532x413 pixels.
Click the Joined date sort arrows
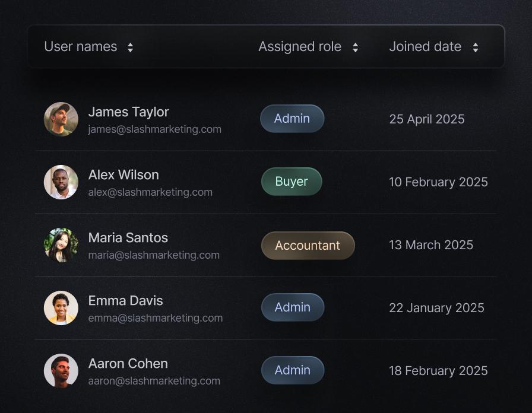[x=475, y=47]
